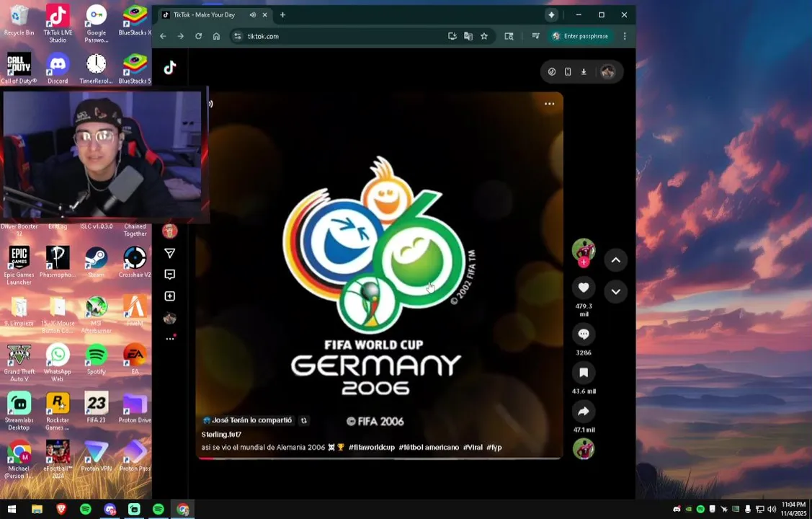Open Discord from the taskbar
The width and height of the screenshot is (812, 519).
pyautogui.click(x=110, y=510)
